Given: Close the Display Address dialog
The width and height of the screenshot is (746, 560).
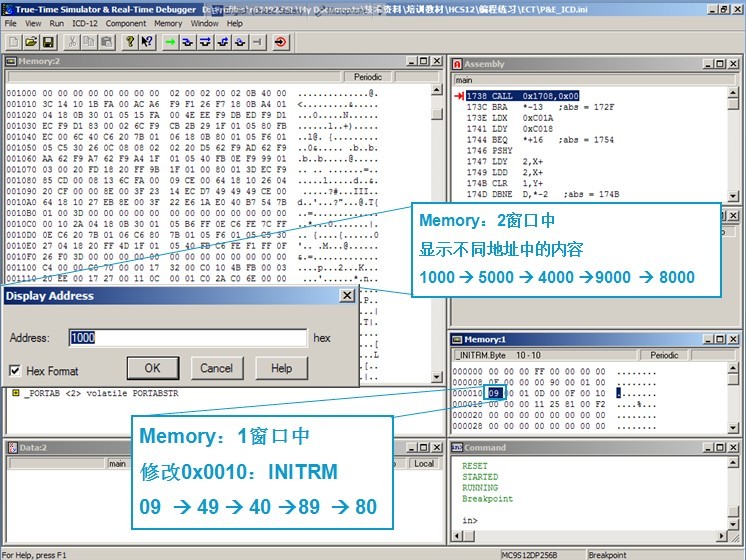Looking at the screenshot, I should pyautogui.click(x=346, y=296).
